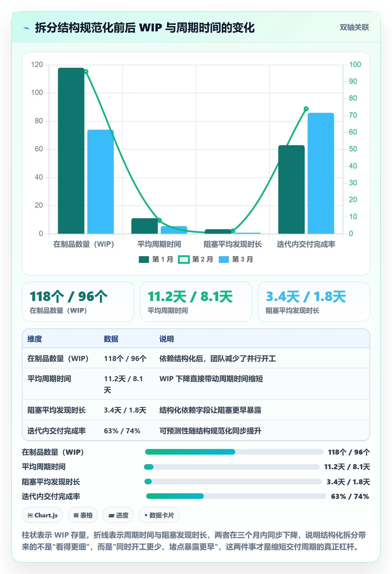Click the 平均周期时间 x-axis label

(x=159, y=244)
